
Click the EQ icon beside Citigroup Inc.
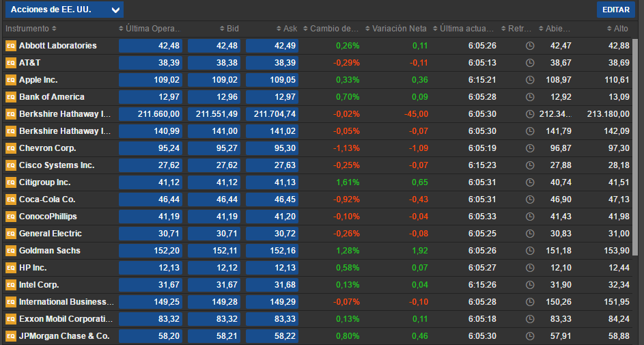(11, 182)
